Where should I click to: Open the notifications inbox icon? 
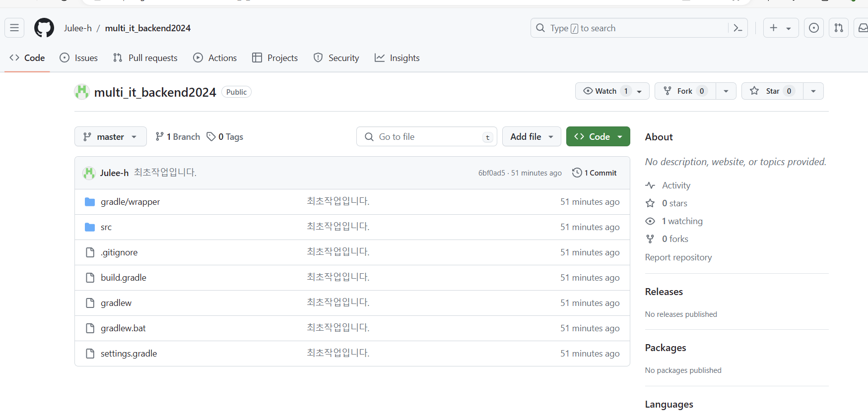tap(863, 28)
